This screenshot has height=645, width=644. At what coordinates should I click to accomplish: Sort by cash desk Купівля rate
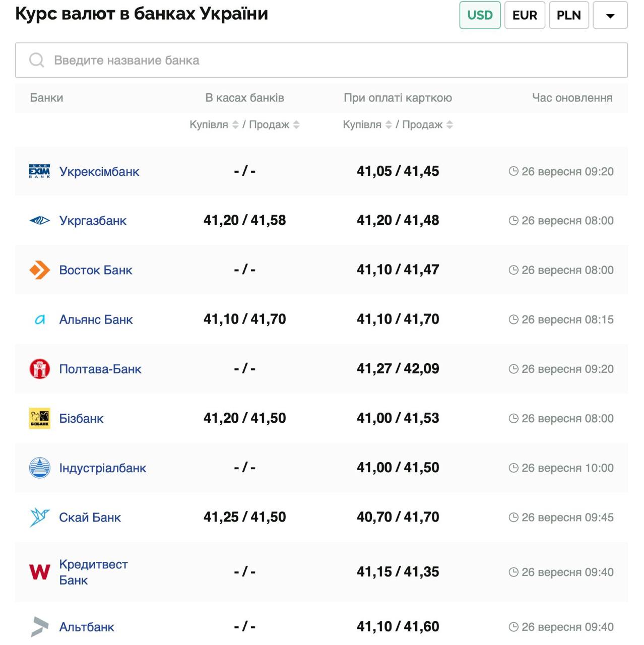click(x=235, y=124)
